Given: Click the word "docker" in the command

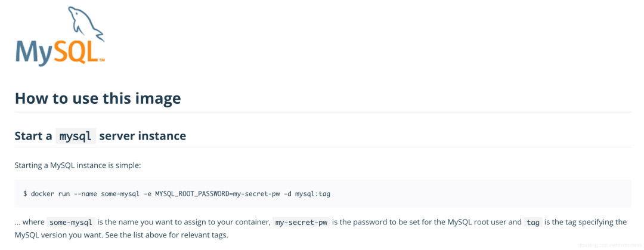Looking at the screenshot, I should coord(43,194).
